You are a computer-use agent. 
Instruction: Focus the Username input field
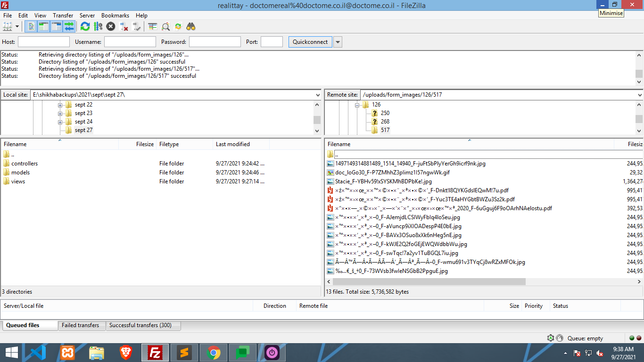pyautogui.click(x=130, y=42)
